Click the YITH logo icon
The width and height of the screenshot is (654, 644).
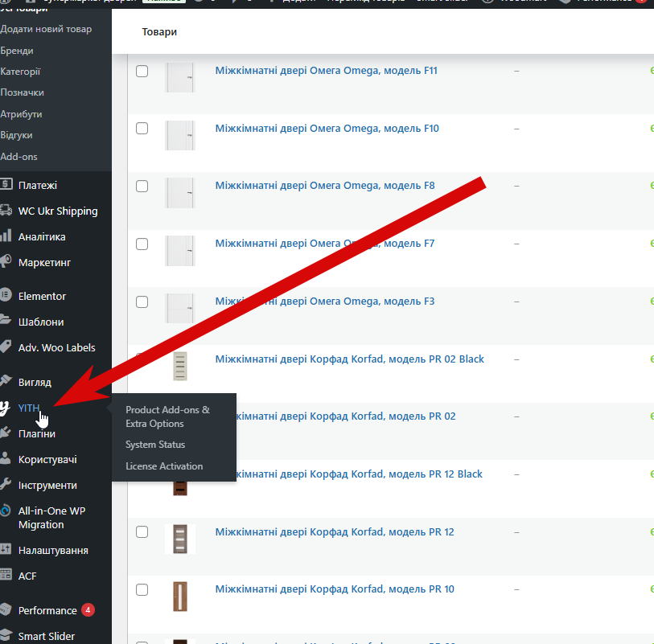[x=5, y=408]
